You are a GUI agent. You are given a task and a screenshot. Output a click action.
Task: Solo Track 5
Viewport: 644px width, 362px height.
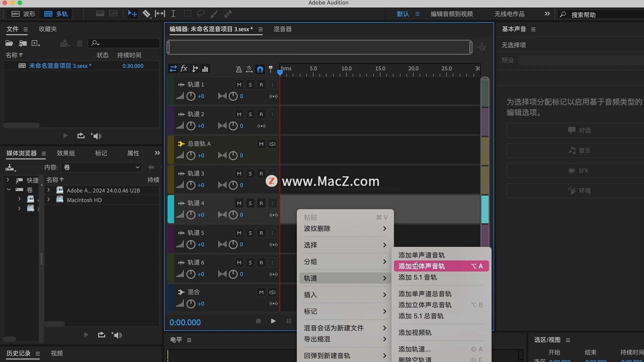pyautogui.click(x=250, y=233)
